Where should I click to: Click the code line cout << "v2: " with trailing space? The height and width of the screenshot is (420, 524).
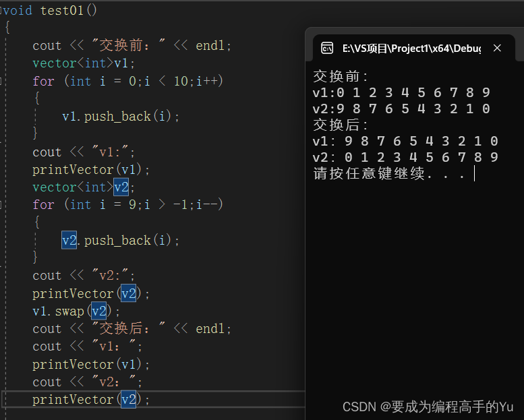tap(87, 382)
